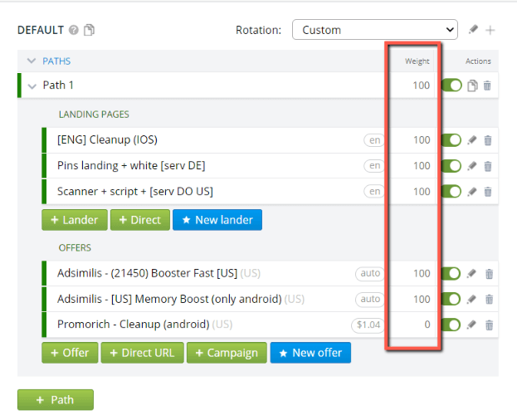This screenshot has height=420, width=517.
Task: Add a new path with + Path
Action: pos(56,400)
